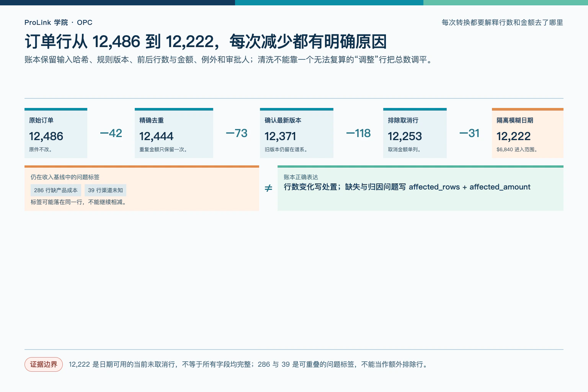Viewport: 588px width, 392px height.
Task: Click the note 重复金额只保留一次。
Action: coord(163,150)
